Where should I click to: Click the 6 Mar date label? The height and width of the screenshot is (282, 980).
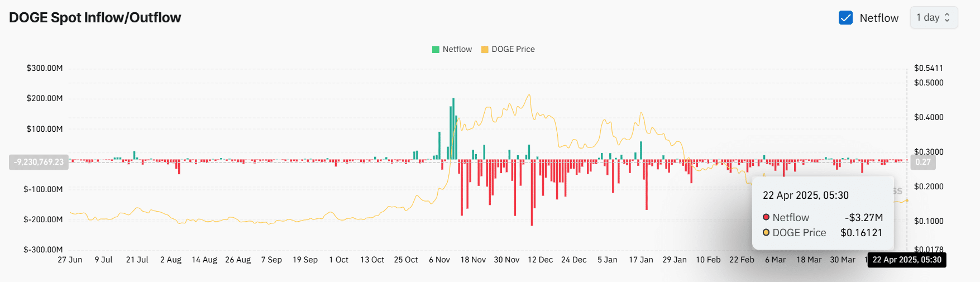[x=776, y=260]
